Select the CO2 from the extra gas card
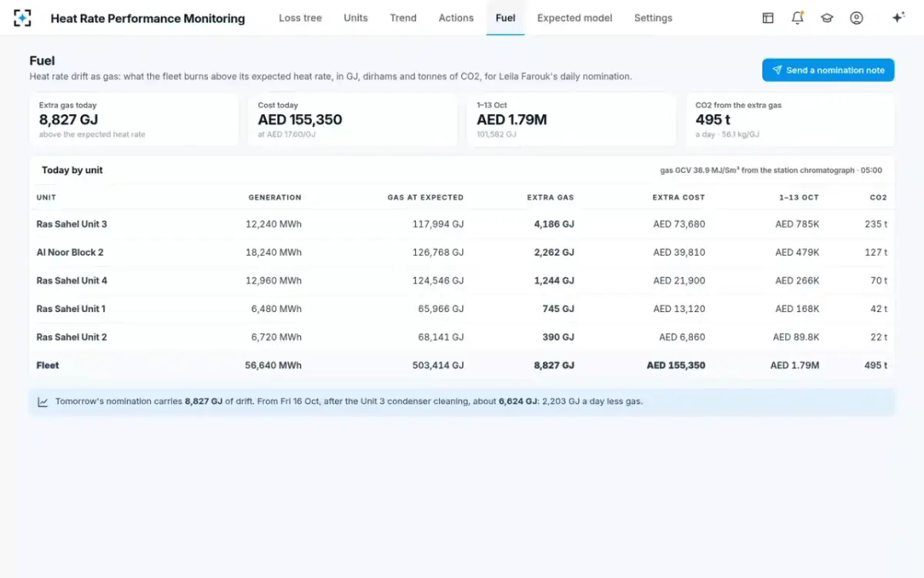The width and height of the screenshot is (924, 578). (790, 120)
